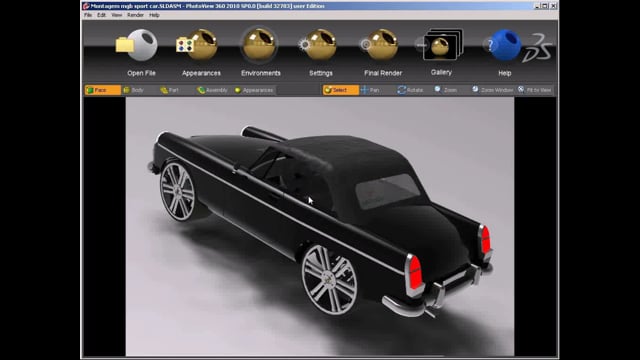This screenshot has height=360, width=640.
Task: Minimize the PhotoView 360 window
Action: pyautogui.click(x=538, y=6)
